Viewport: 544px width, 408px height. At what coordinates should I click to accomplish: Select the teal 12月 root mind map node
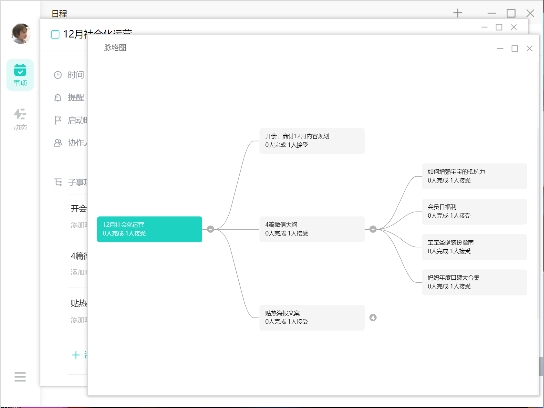pyautogui.click(x=149, y=229)
